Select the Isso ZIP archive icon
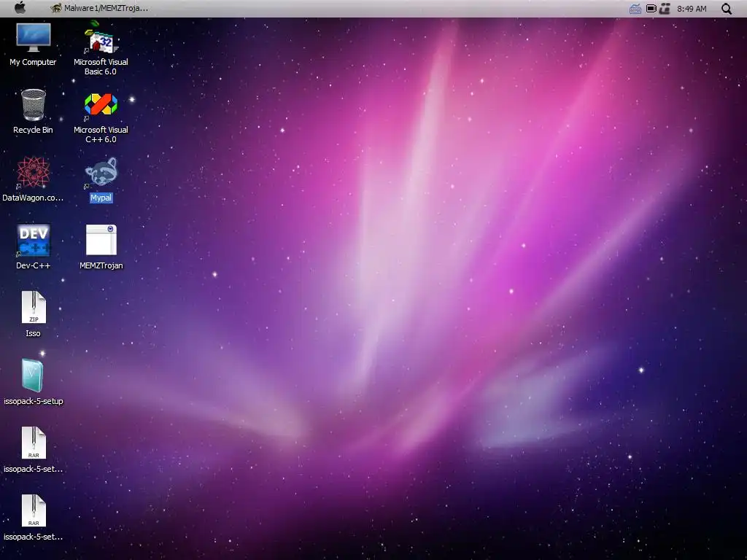 34,308
